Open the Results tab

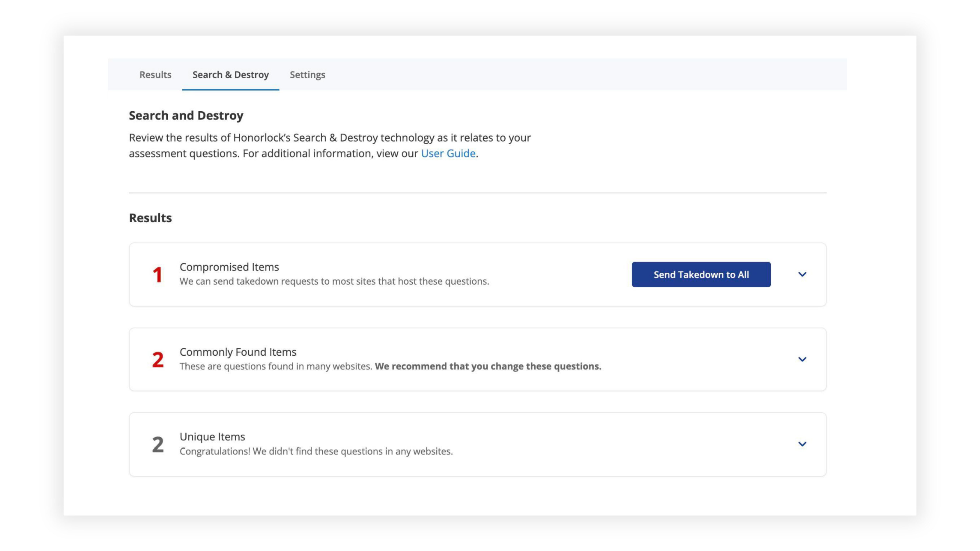click(155, 74)
